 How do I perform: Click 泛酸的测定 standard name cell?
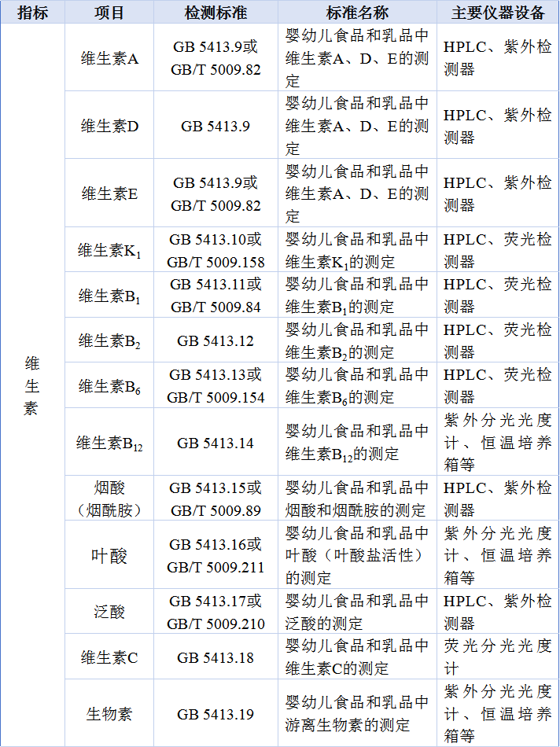[x=357, y=611]
